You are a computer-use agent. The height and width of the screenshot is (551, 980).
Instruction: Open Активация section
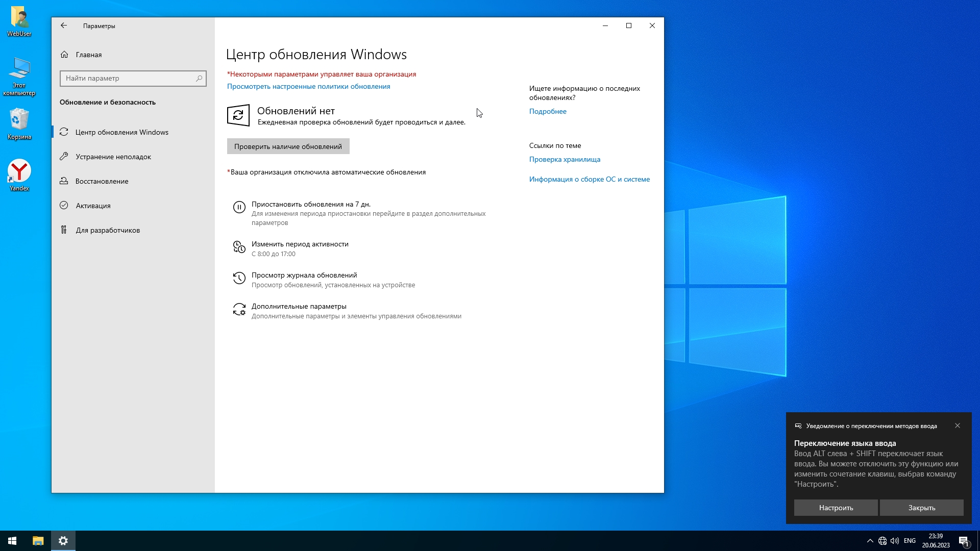[93, 206]
